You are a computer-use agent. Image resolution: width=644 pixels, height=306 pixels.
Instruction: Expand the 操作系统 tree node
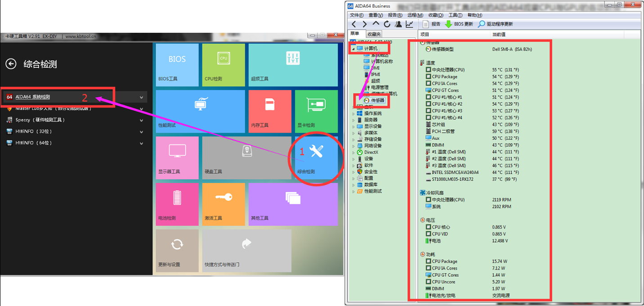(353, 114)
